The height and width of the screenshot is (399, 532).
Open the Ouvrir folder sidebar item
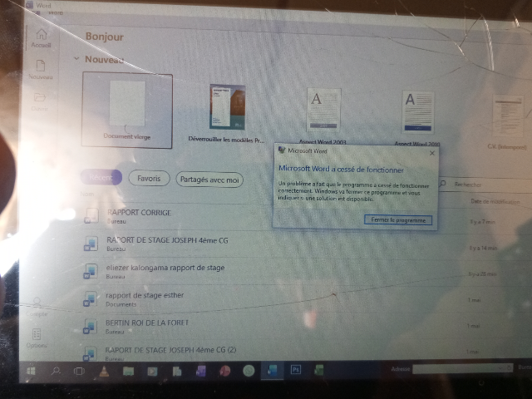[x=40, y=101]
